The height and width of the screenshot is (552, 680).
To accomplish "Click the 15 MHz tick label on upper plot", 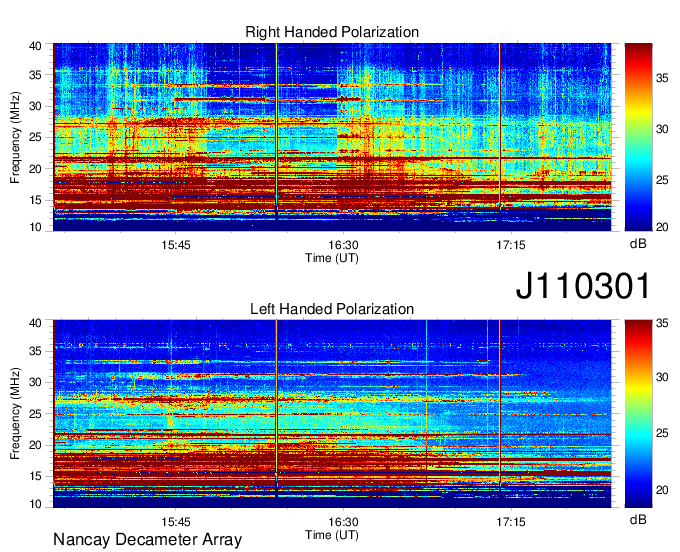I will point(35,200).
